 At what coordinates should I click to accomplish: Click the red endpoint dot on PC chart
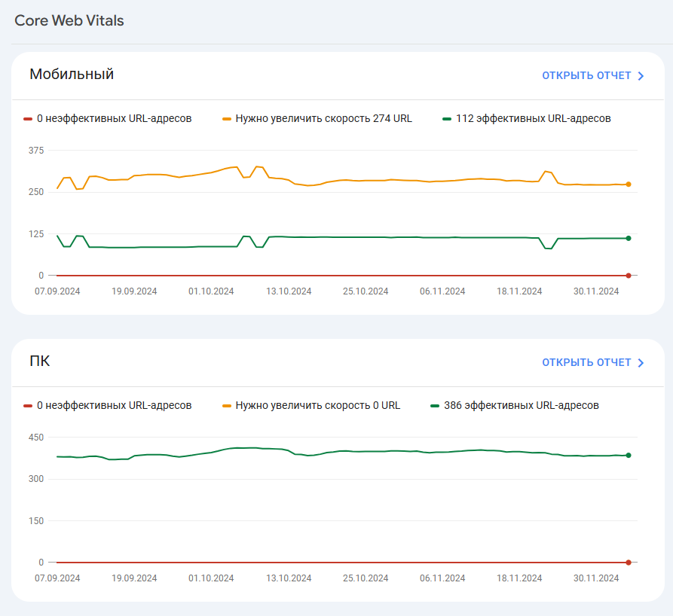coord(628,562)
